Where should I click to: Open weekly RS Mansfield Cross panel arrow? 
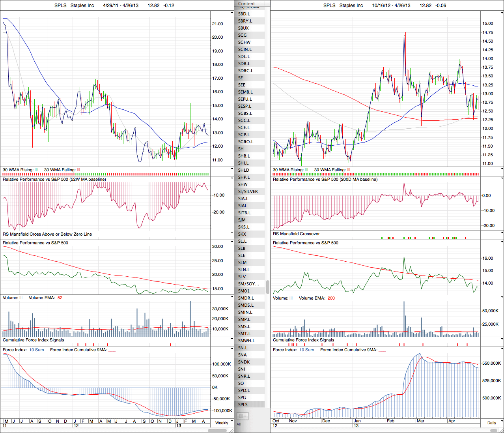click(x=232, y=234)
